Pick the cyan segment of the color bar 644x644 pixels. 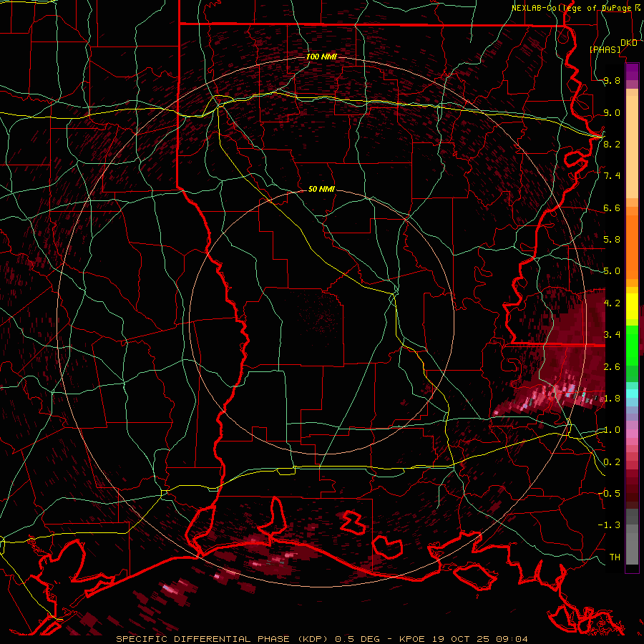(x=632, y=394)
